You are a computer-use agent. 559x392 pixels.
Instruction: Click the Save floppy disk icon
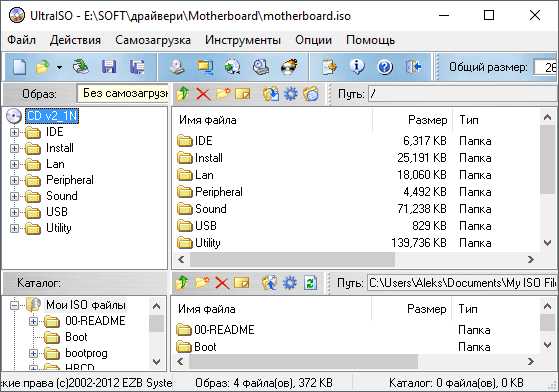pyautogui.click(x=109, y=67)
